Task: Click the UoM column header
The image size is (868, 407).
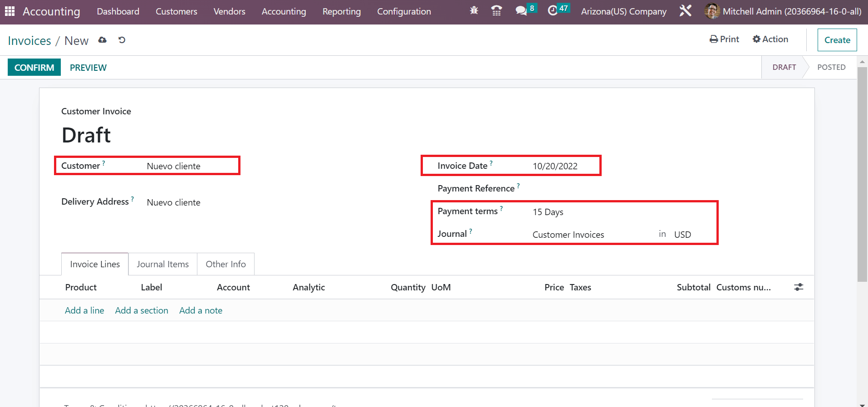Action: 441,287
